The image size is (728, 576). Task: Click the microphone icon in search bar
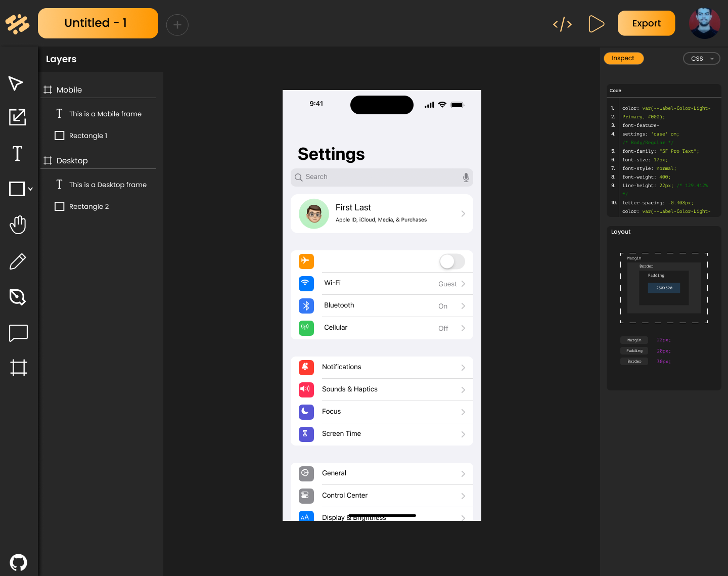(x=466, y=178)
